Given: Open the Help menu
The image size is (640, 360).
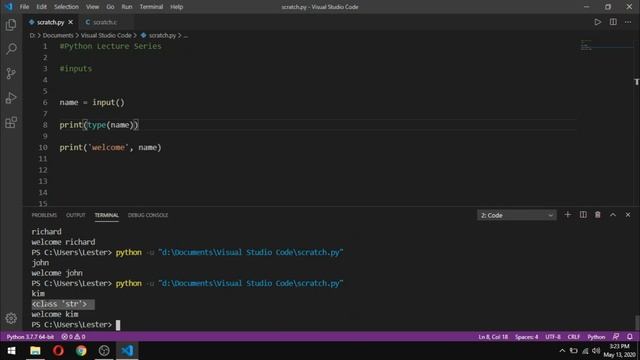Looking at the screenshot, I should click(x=176, y=7).
